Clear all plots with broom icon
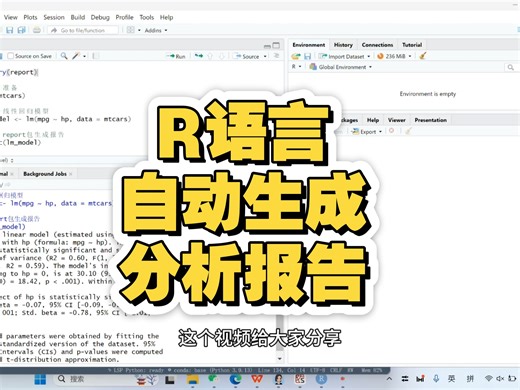 click(x=408, y=131)
